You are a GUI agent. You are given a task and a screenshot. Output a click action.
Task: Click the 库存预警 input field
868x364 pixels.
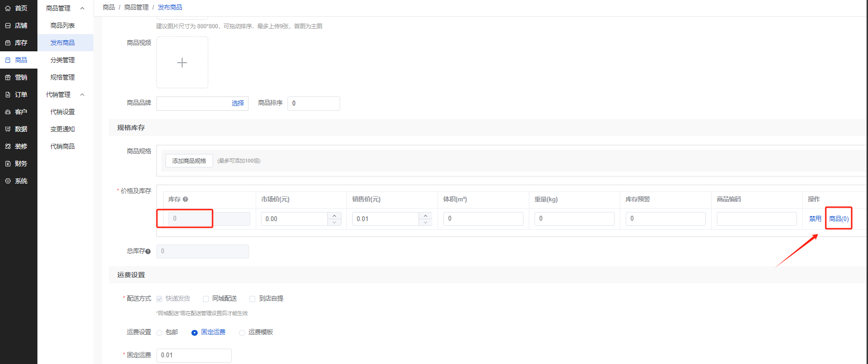[666, 219]
